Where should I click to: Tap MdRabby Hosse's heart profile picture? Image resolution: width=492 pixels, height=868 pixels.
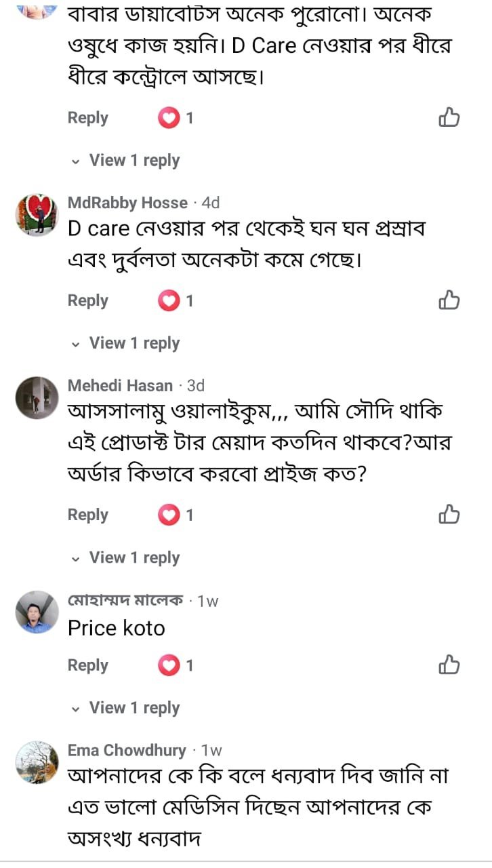coord(37,215)
